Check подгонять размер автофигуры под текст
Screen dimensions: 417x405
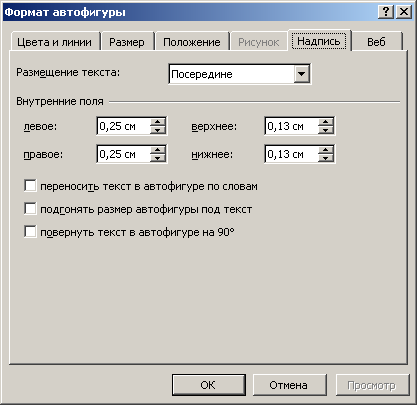[x=30, y=209]
